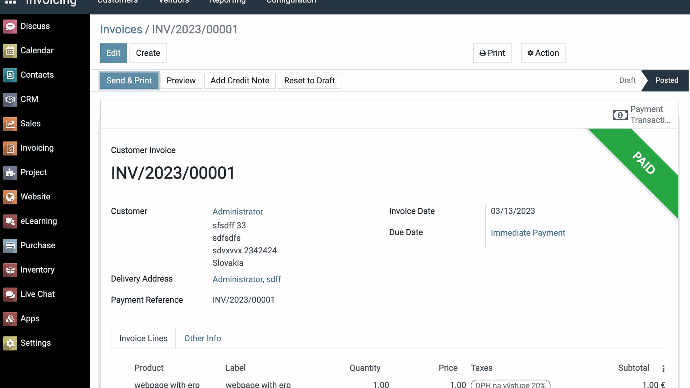690x388 pixels.
Task: Open Inventory app icon in sidebar
Action: coord(10,270)
